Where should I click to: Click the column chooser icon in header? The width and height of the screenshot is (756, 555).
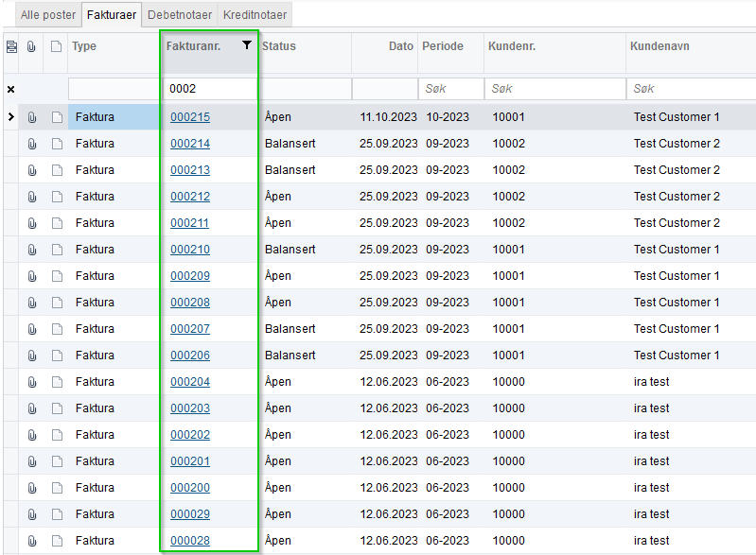[11, 46]
